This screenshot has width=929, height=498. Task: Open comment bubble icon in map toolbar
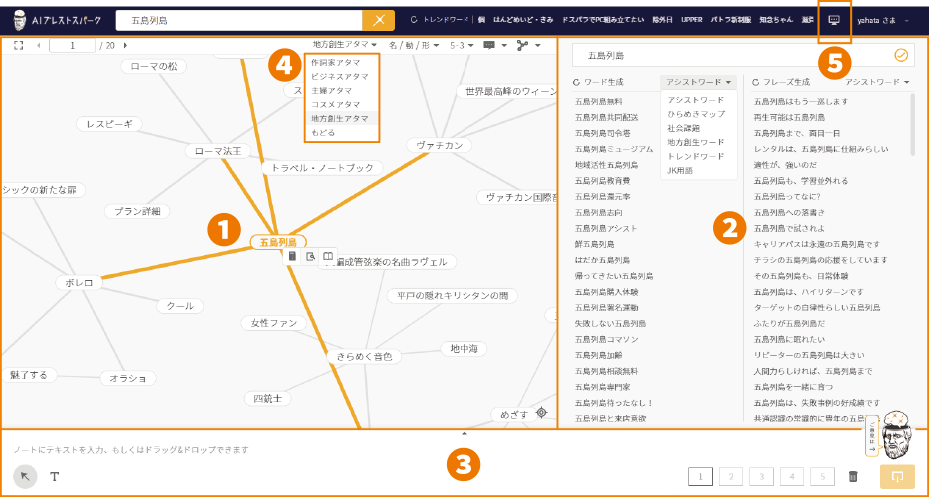tap(489, 46)
